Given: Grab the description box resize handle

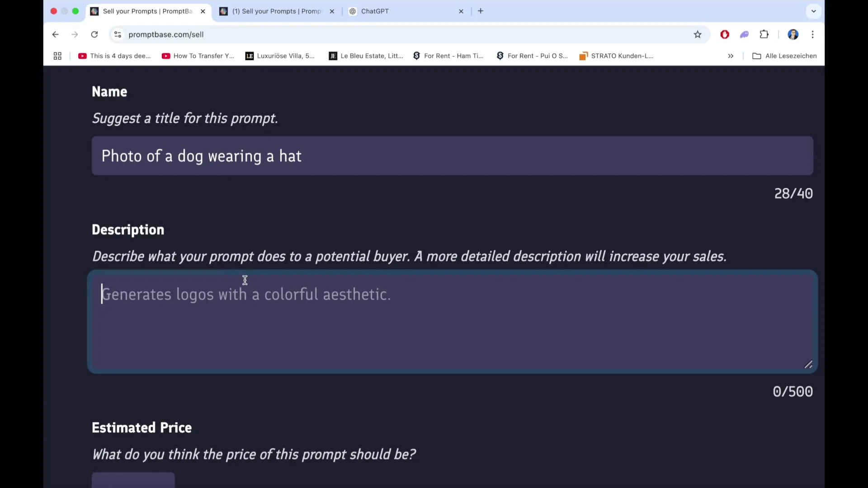Looking at the screenshot, I should click(x=808, y=365).
